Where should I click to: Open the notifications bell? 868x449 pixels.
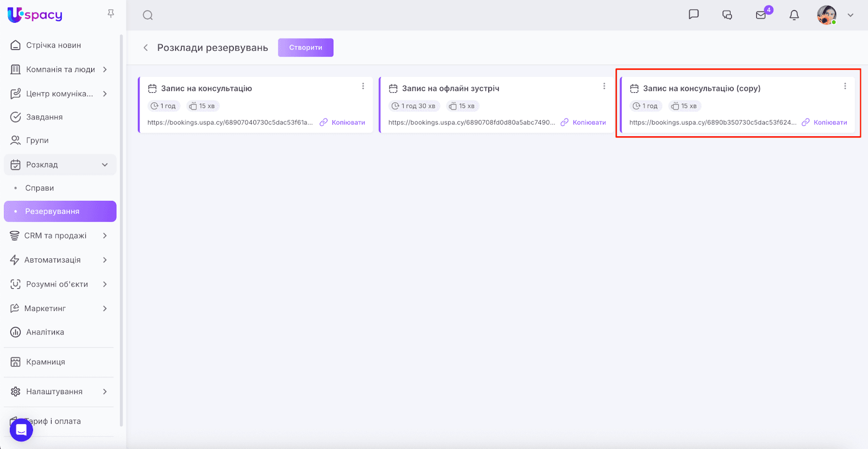(x=794, y=15)
